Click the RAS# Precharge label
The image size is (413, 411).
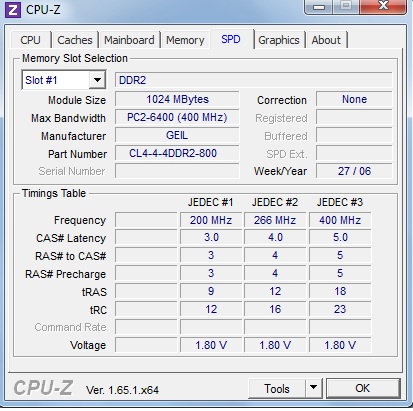66,274
